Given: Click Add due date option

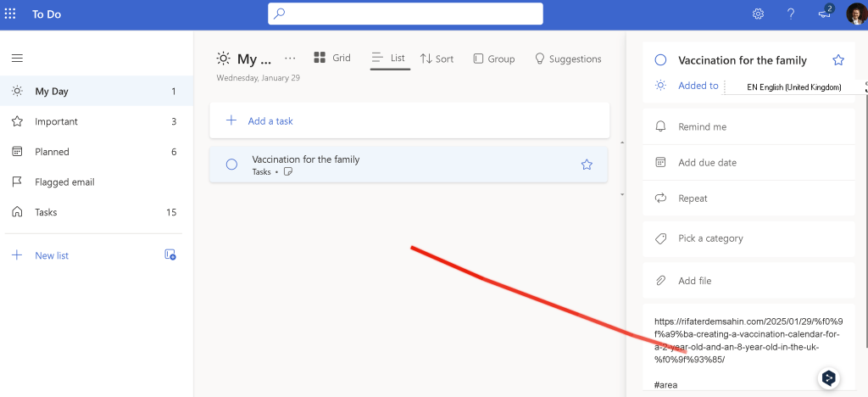Looking at the screenshot, I should [748, 162].
